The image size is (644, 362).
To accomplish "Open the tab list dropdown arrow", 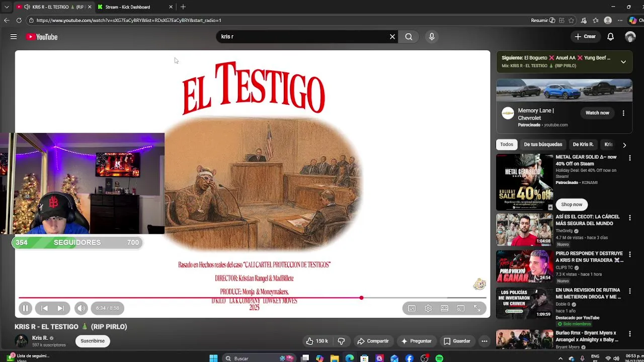I will (7, 7).
